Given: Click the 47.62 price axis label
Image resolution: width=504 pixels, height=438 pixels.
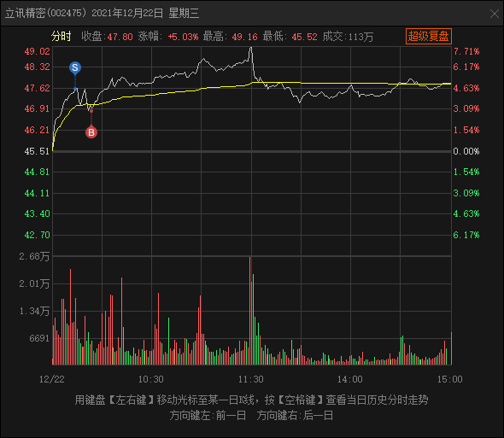Looking at the screenshot, I should [x=38, y=88].
